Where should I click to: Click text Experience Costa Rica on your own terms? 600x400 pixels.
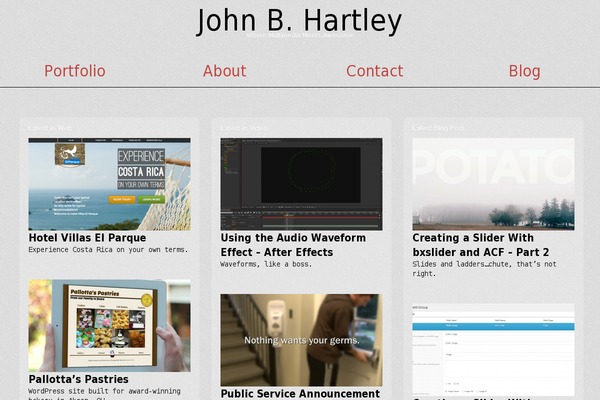[x=108, y=250]
